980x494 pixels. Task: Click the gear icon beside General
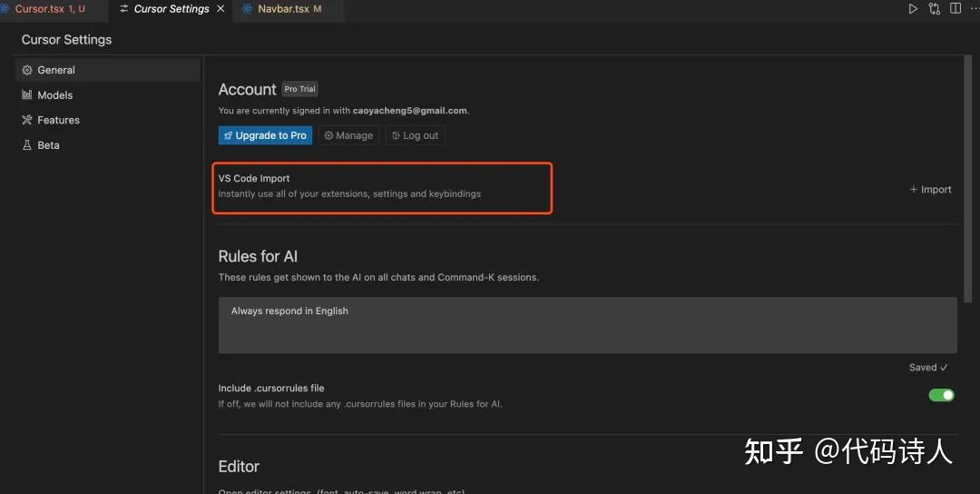click(x=27, y=70)
